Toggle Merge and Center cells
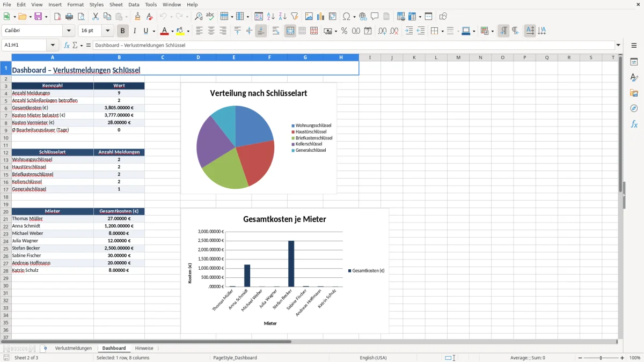The width and height of the screenshot is (644, 362). coord(290,31)
